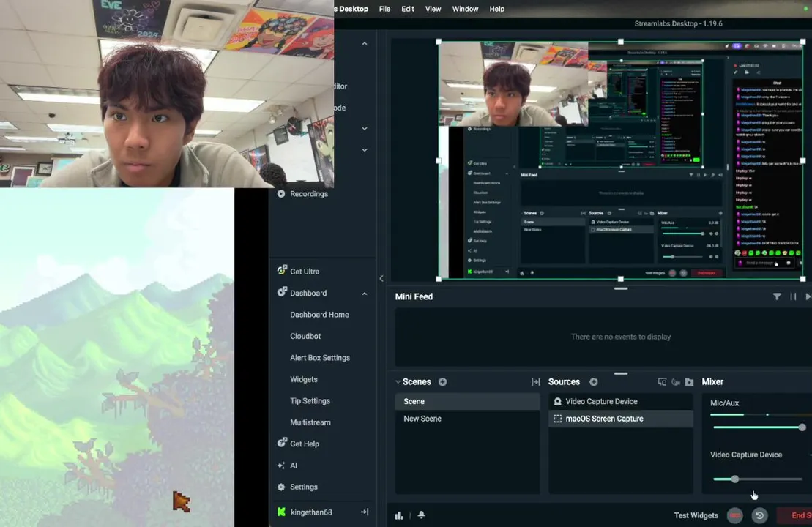The height and width of the screenshot is (527, 812).
Task: Open Widgets in the Dashboard submenu
Action: point(303,379)
